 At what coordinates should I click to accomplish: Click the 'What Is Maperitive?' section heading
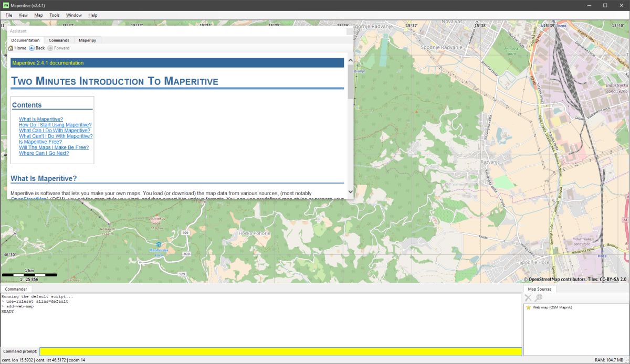[x=44, y=178]
